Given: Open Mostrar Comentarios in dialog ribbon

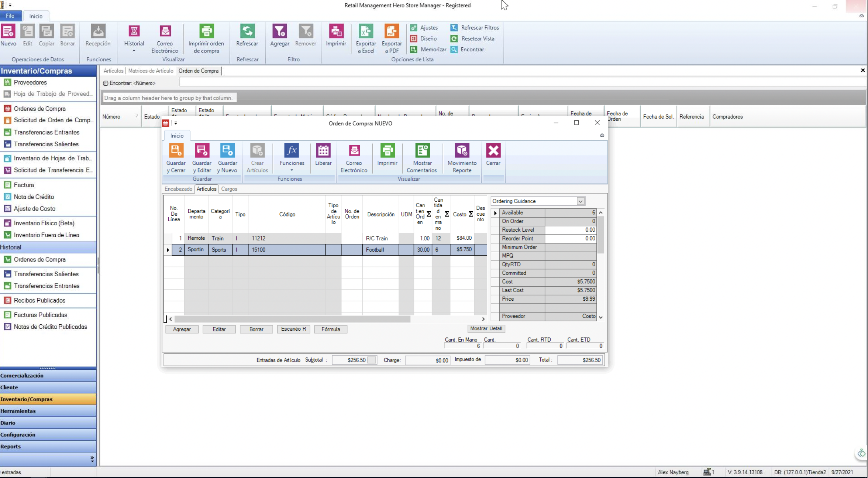Looking at the screenshot, I should [x=422, y=151].
